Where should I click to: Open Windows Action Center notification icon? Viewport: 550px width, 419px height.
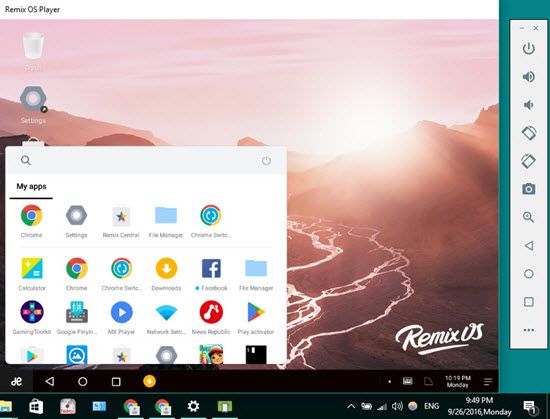tap(529, 407)
